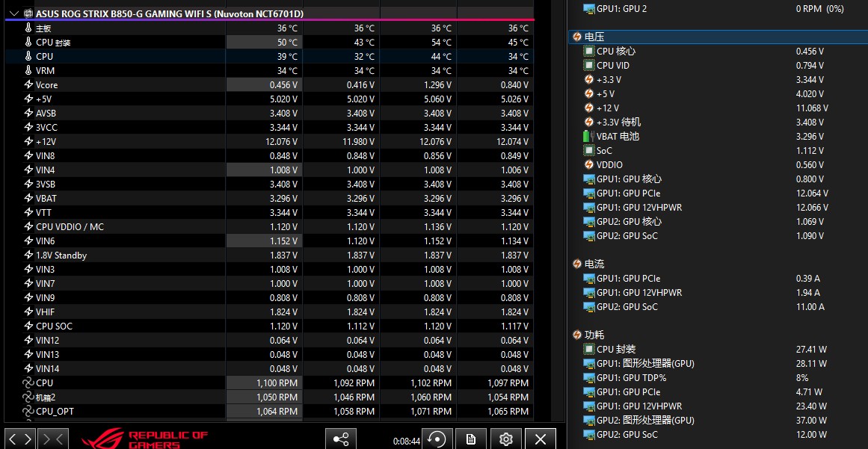
Task: Click the 1,071 RPM CPU_OPT value
Action: point(431,412)
